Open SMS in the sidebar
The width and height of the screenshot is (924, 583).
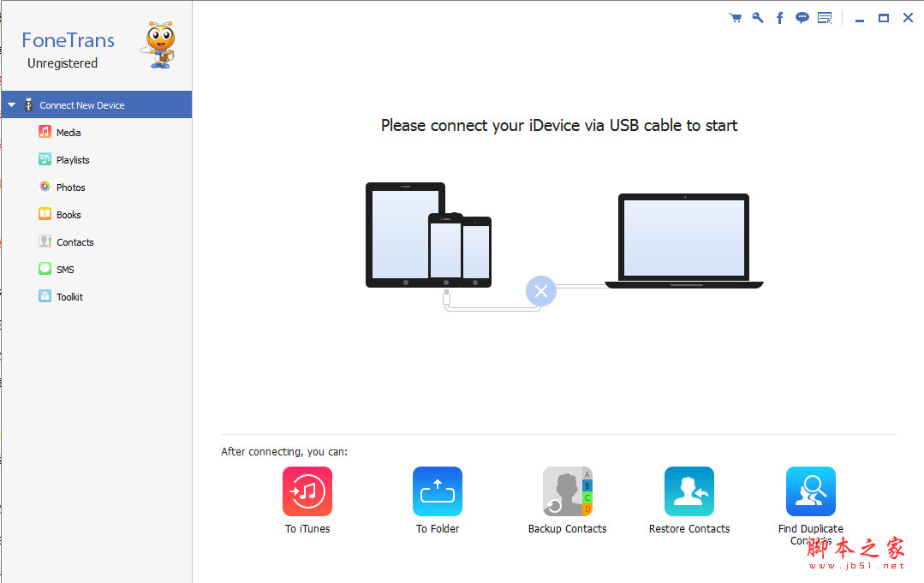click(x=65, y=269)
